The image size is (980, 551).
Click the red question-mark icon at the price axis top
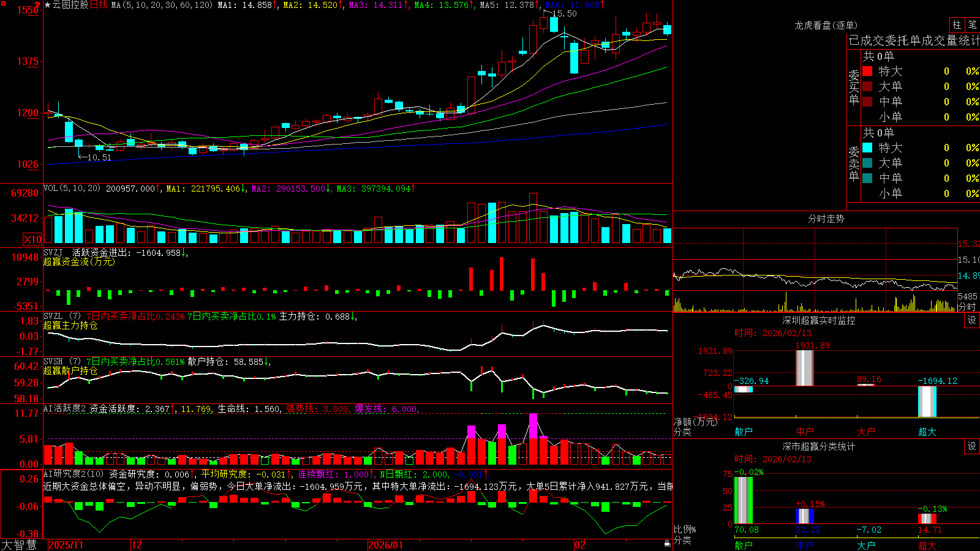tap(38, 5)
